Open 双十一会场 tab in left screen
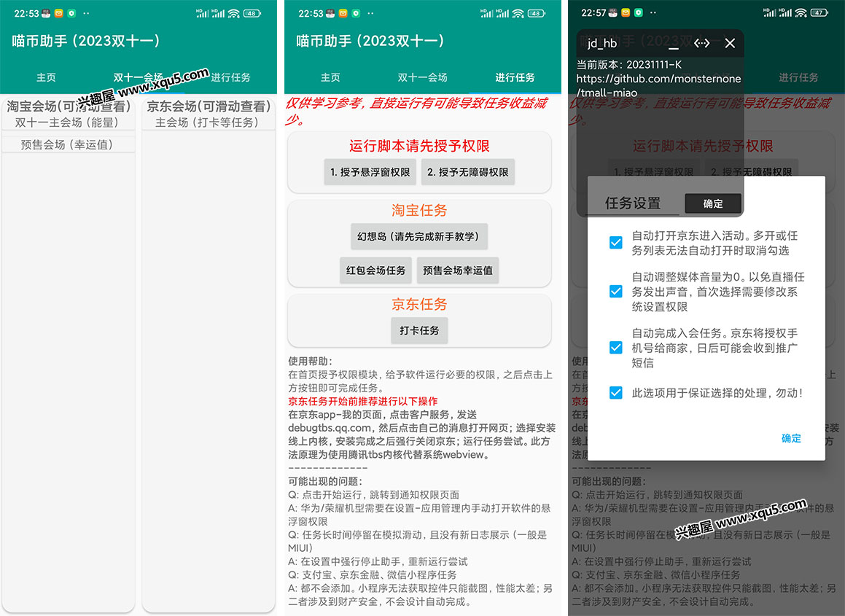 [x=138, y=77]
